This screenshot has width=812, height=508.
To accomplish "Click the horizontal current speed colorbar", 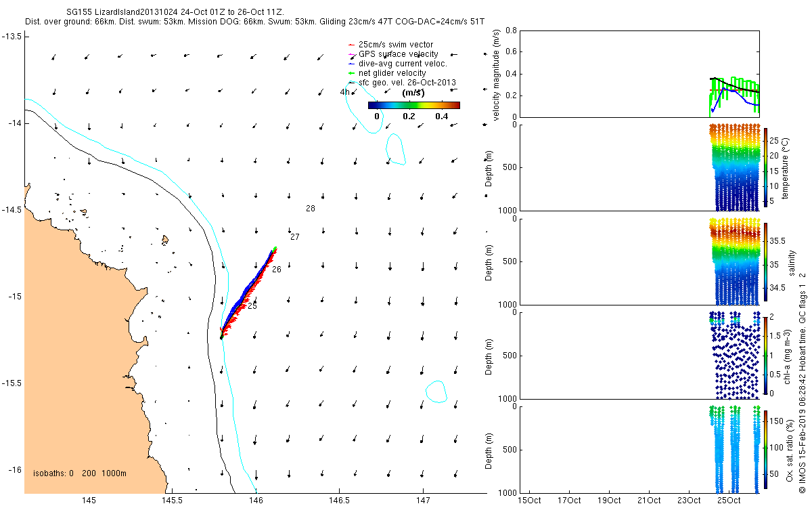I will click(x=414, y=105).
